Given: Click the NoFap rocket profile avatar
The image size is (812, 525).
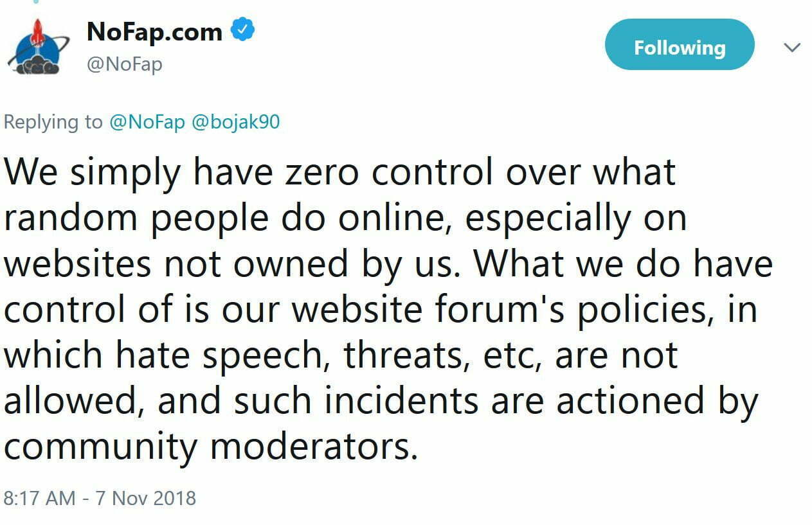Looking at the screenshot, I should click(x=36, y=46).
